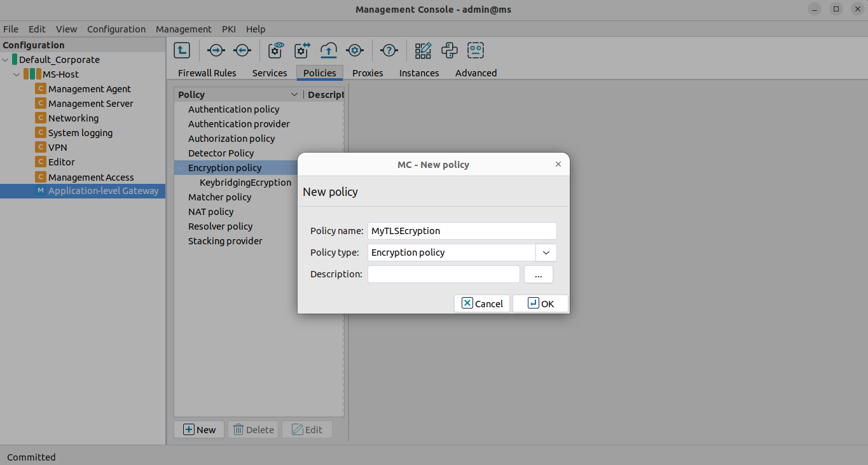868x465 pixels.
Task: Click OK in New policy dialog
Action: (541, 303)
